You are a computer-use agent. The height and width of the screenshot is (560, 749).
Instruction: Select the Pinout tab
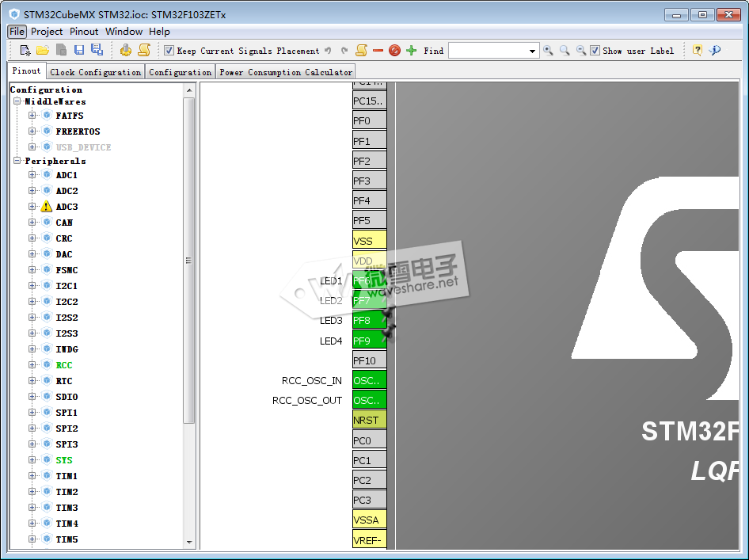point(26,70)
